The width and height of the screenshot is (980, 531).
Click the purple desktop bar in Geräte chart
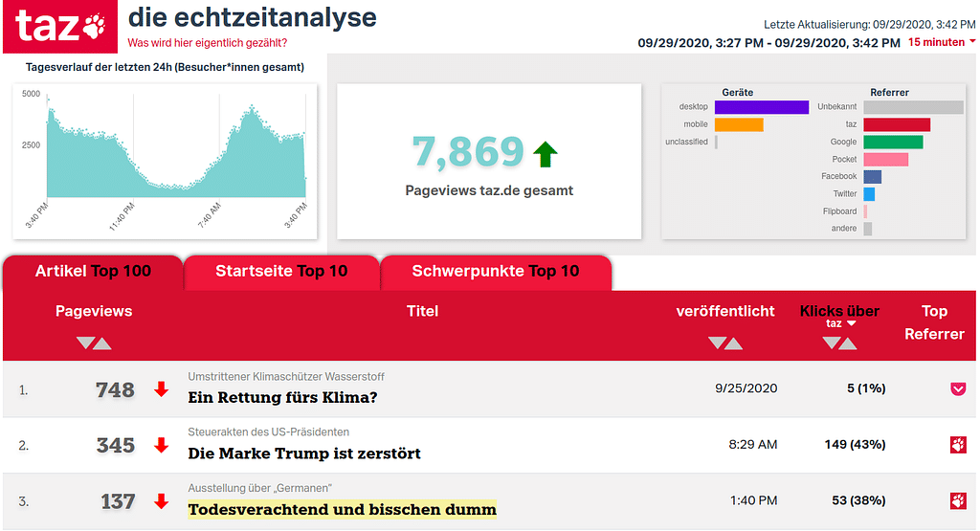click(x=761, y=107)
